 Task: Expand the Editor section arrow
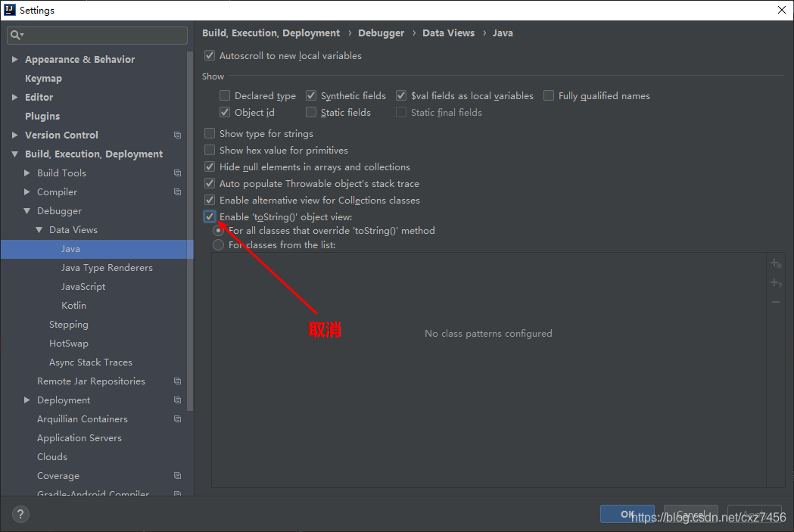click(14, 97)
